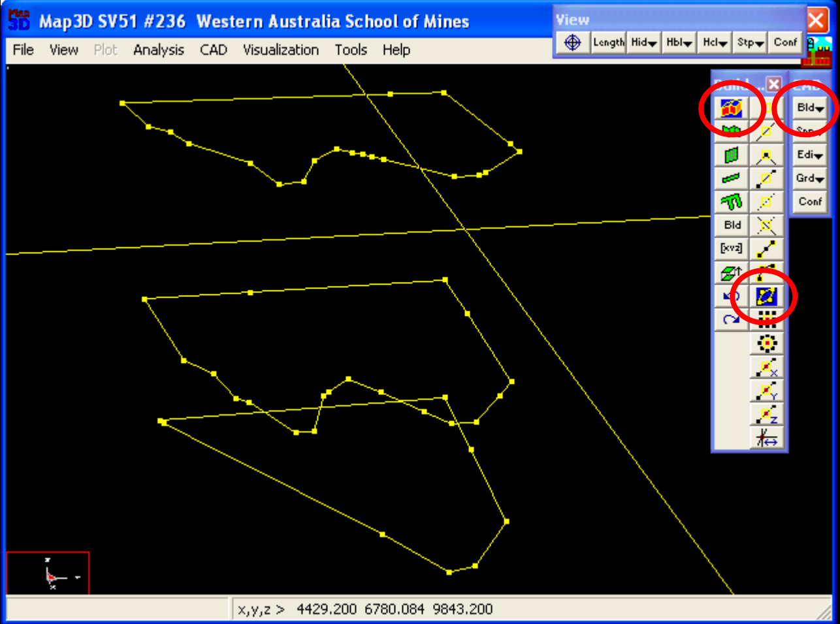The width and height of the screenshot is (840, 624).
Task: Expand the Stp dropdown
Action: point(750,42)
